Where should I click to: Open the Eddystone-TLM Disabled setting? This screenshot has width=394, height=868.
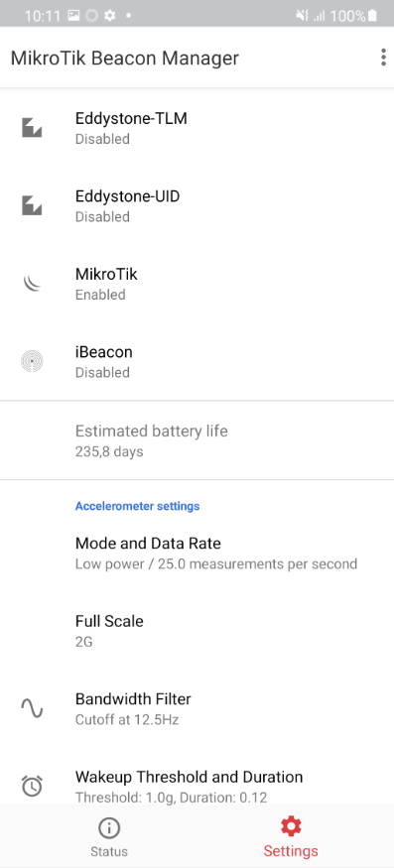point(197,128)
